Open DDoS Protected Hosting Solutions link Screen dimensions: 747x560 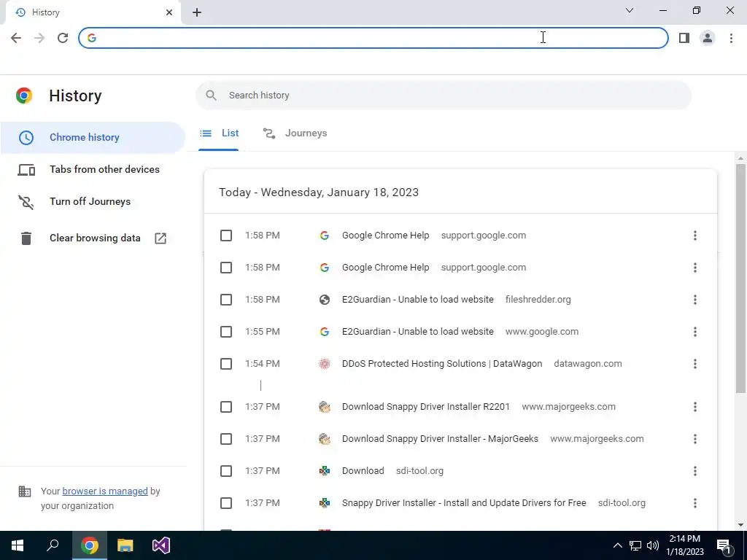click(442, 364)
